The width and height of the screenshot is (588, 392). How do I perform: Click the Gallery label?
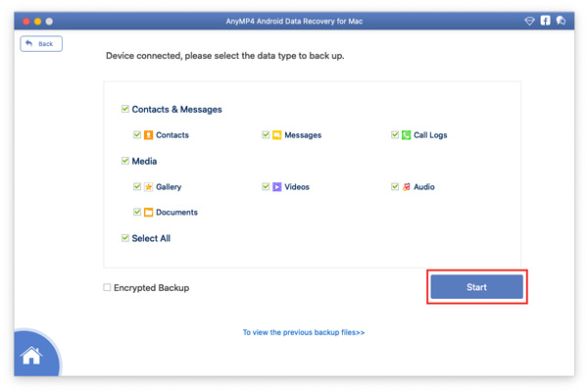tap(169, 187)
